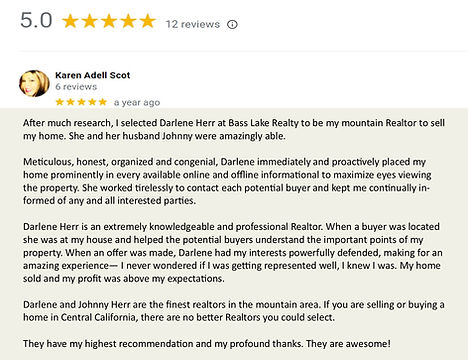Click the first gold star in overall rating
Image resolution: width=468 pixels, height=360 pixels.
click(70, 21)
